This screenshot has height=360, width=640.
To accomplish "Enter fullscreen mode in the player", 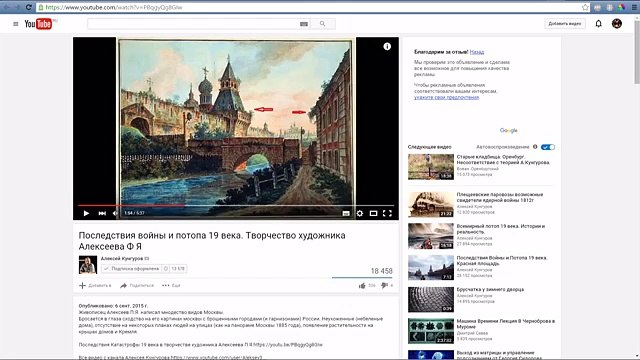I will [387, 213].
